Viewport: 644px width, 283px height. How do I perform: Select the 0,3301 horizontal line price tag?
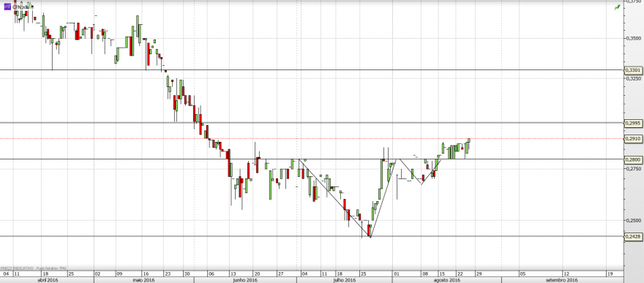[x=632, y=70]
